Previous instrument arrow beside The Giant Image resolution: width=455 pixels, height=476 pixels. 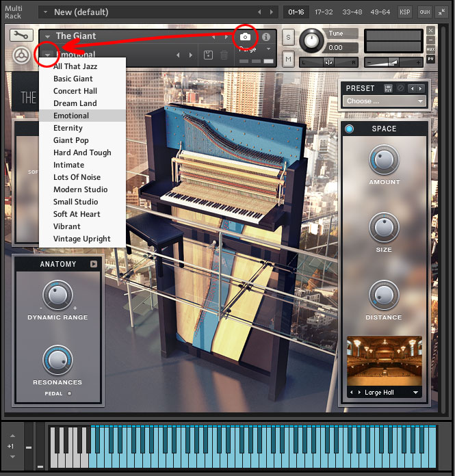[x=213, y=37]
